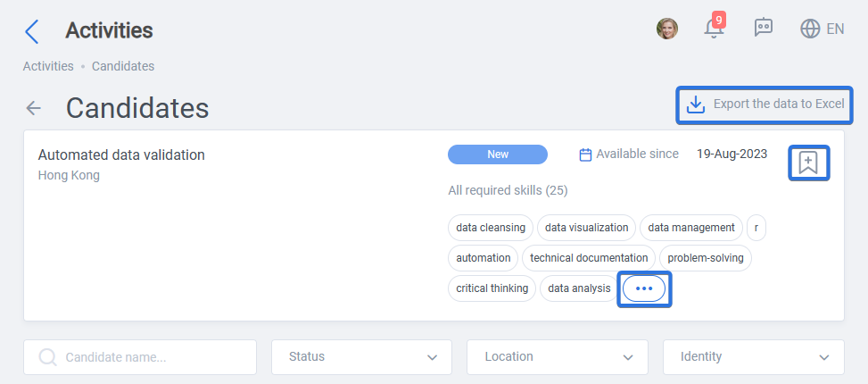The image size is (868, 384).
Task: Show more skills with the ellipsis button
Action: [x=644, y=288]
